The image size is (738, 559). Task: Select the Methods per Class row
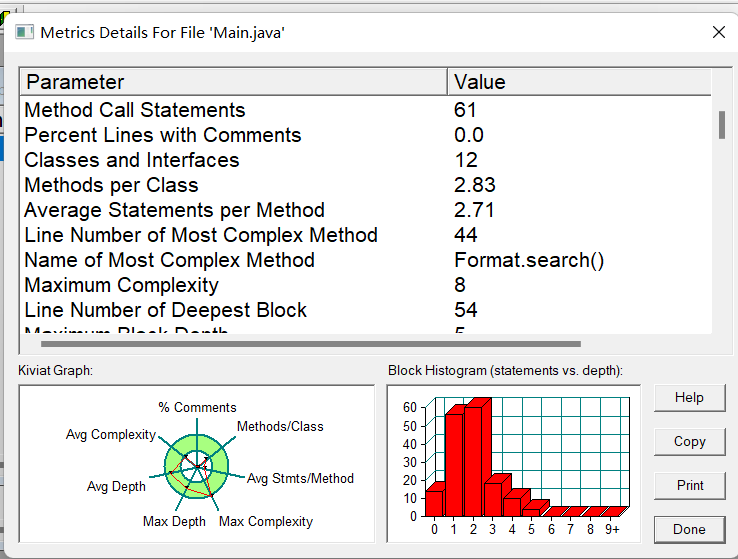coord(366,185)
